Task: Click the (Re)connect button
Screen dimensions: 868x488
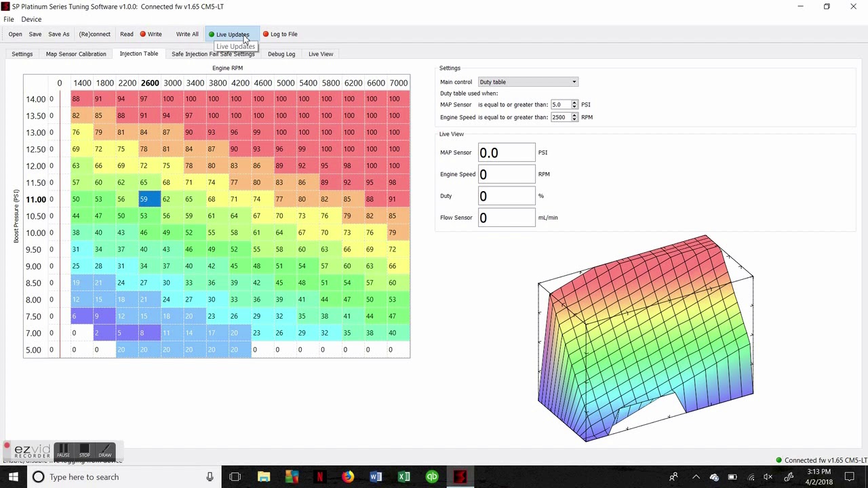Action: (x=94, y=34)
